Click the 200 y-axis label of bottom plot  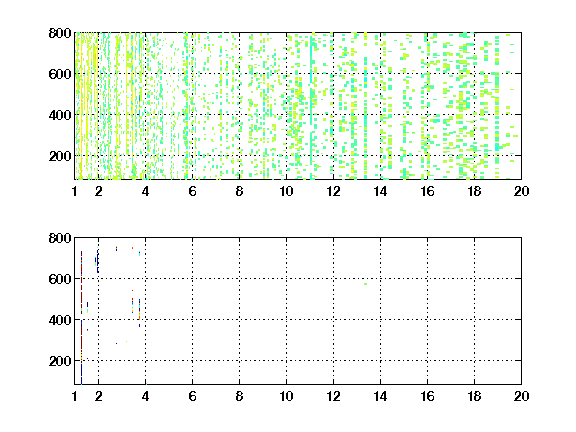60,361
